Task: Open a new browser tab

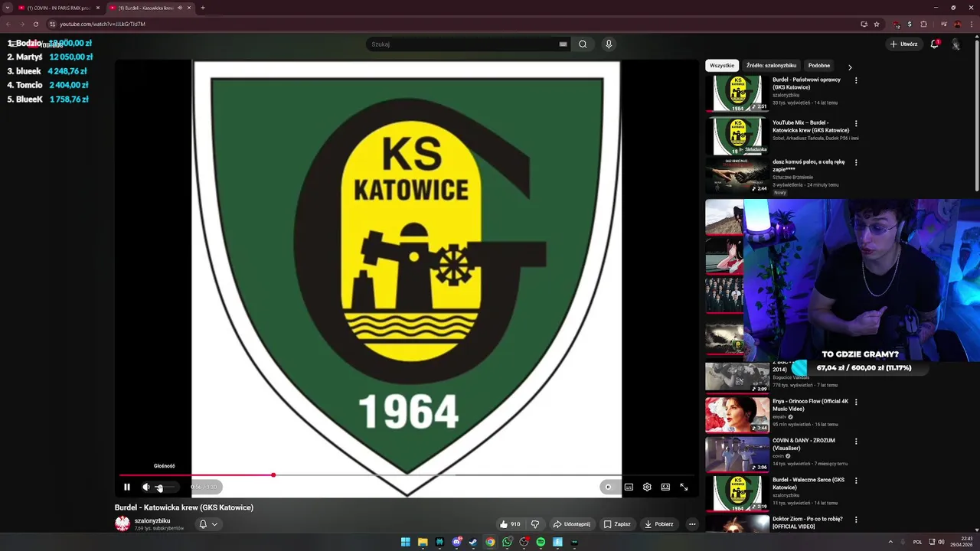Action: click(203, 8)
